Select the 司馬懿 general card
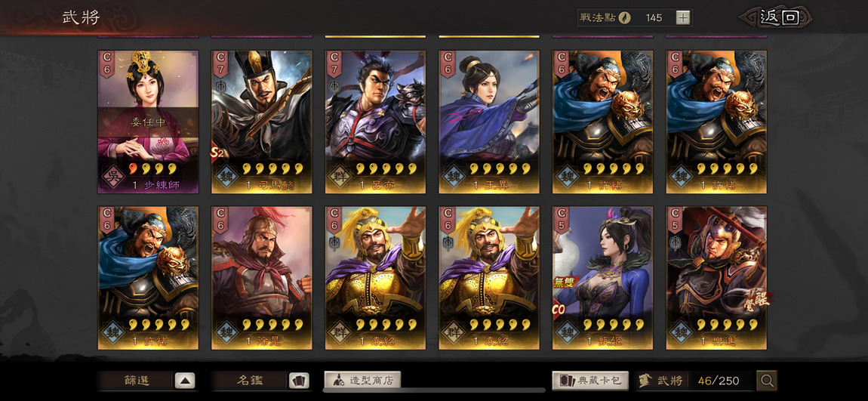The image size is (868, 401). point(262,122)
